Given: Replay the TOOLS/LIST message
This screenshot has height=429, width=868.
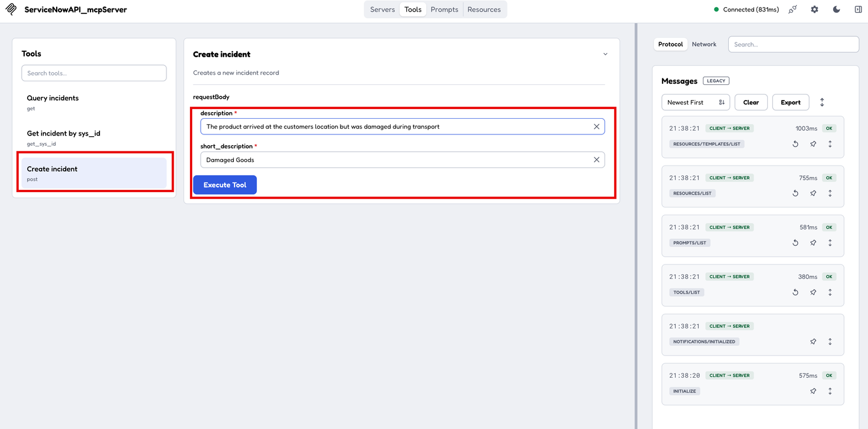Looking at the screenshot, I should pos(795,292).
